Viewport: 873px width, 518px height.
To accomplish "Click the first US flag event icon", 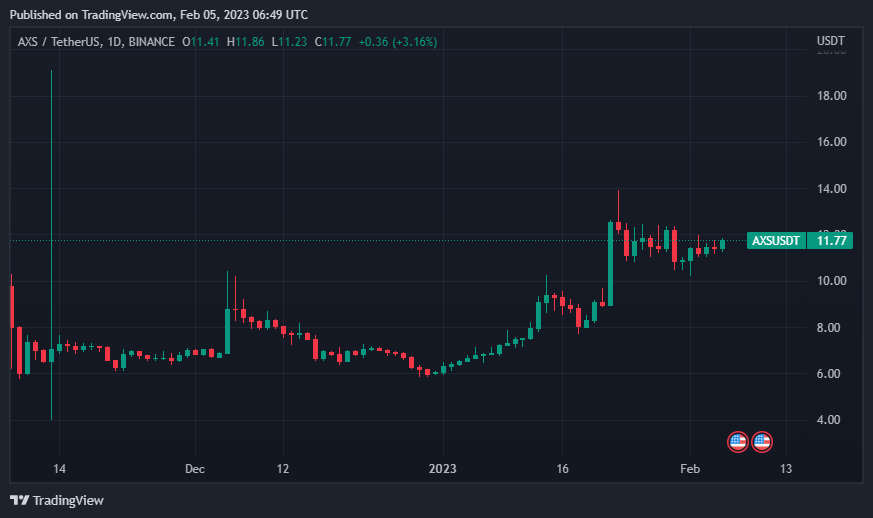I will [x=738, y=442].
